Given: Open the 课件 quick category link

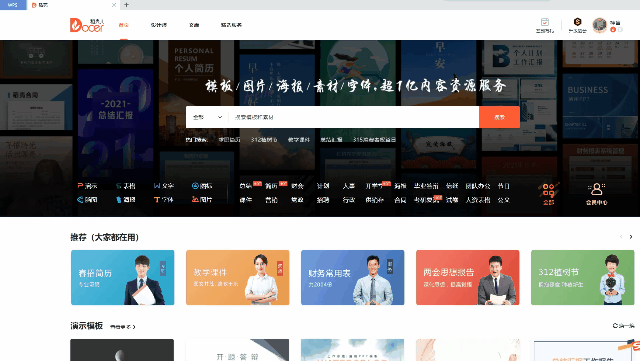Looking at the screenshot, I should point(245,200).
